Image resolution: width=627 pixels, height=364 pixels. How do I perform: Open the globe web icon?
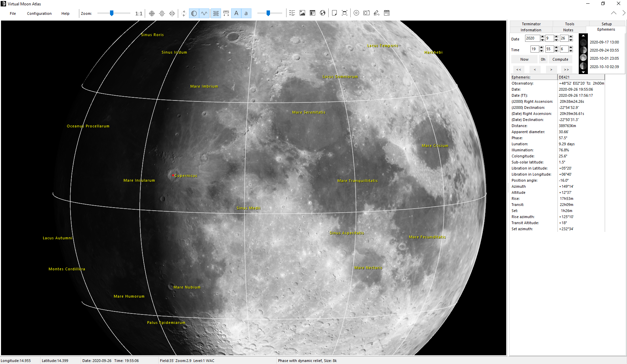(323, 13)
